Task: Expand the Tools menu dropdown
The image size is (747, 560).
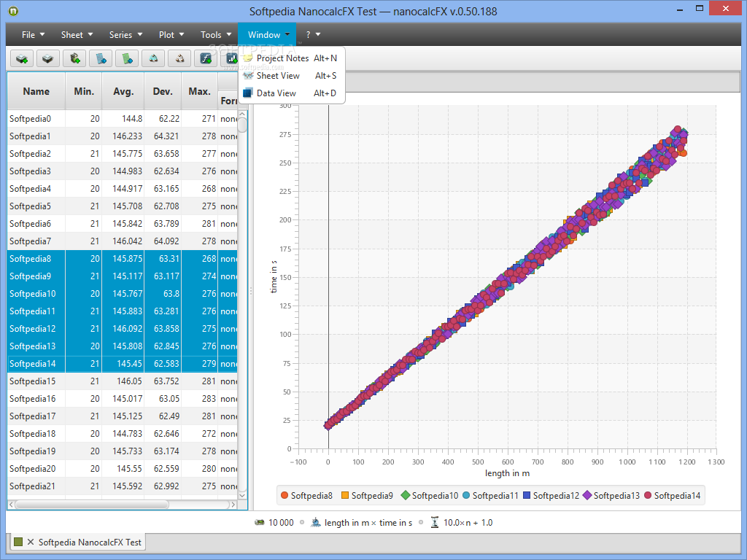Action: tap(216, 35)
